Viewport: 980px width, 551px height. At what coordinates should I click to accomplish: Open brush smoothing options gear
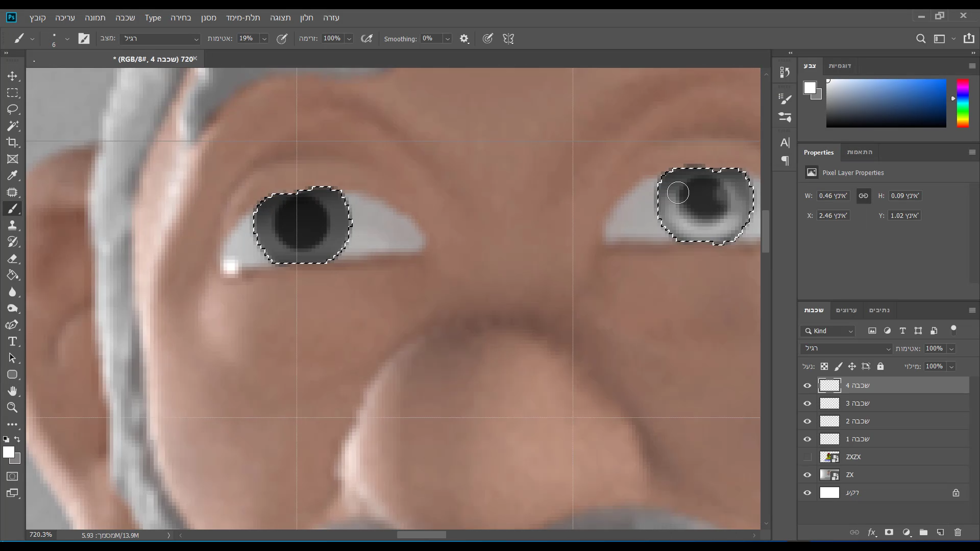tap(464, 39)
